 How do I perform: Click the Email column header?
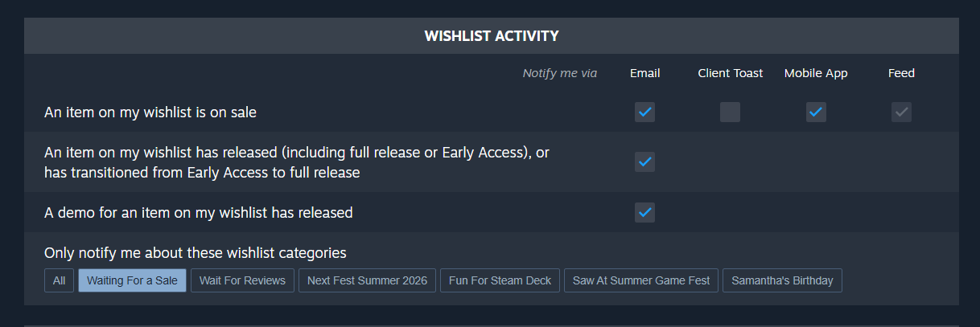tap(644, 73)
